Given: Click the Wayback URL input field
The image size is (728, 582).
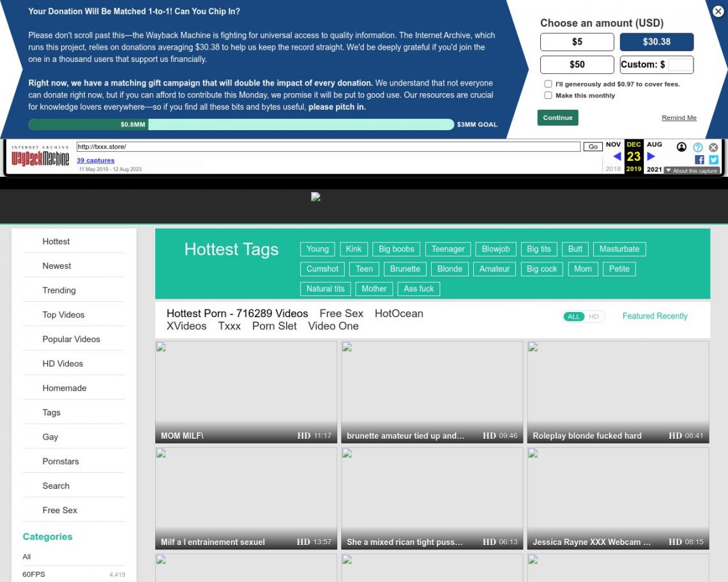Looking at the screenshot, I should (328, 147).
